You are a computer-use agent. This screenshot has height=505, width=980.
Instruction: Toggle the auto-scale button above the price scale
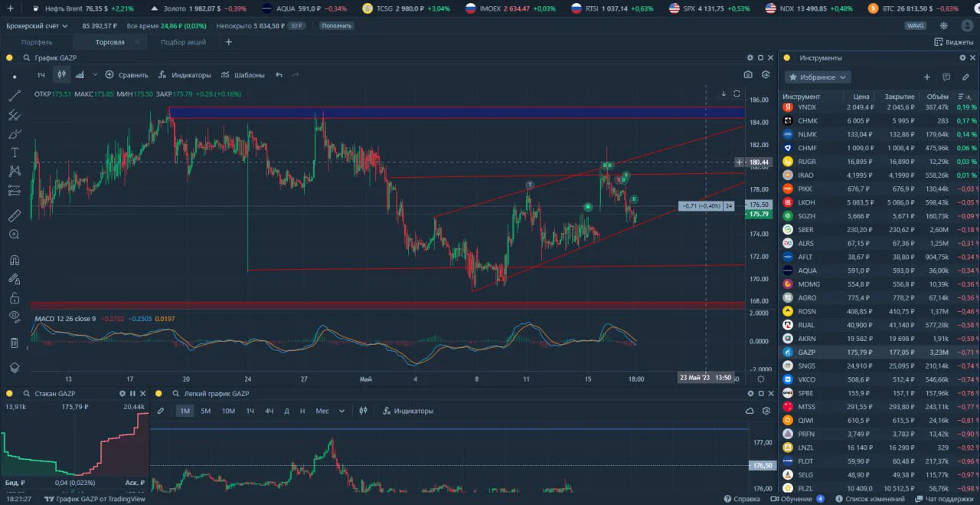coord(737,93)
